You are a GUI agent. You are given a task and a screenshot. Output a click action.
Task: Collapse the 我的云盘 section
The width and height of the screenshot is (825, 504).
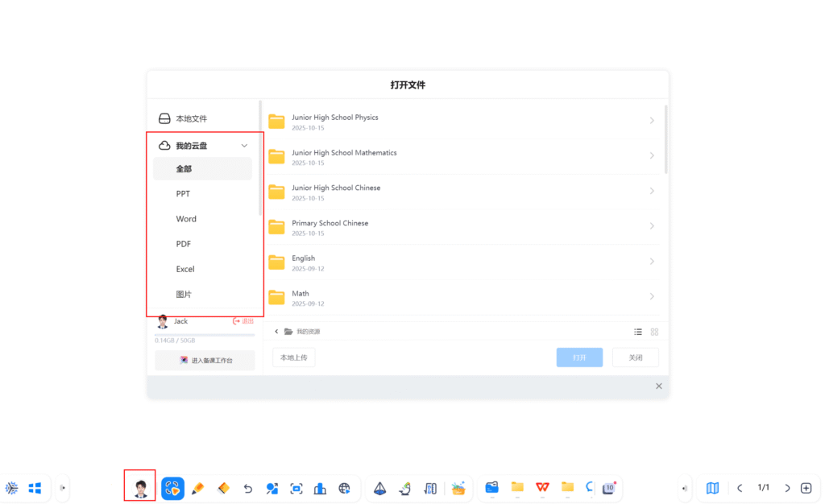pos(244,146)
